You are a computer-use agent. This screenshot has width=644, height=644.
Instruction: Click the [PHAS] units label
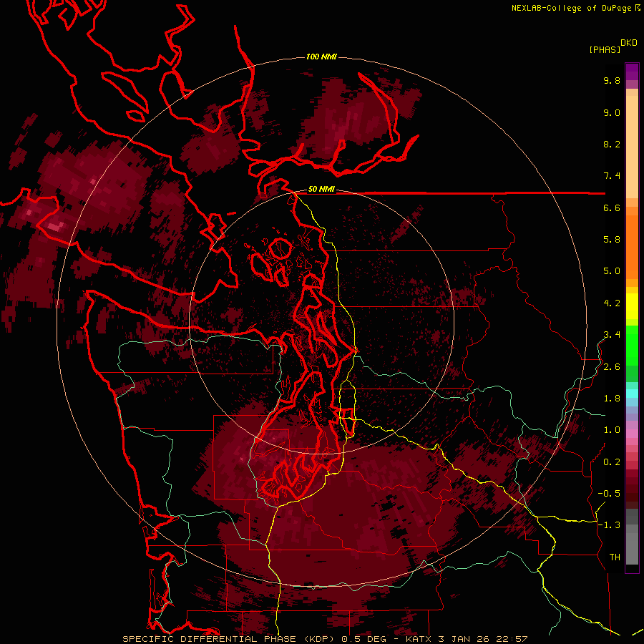click(x=605, y=49)
